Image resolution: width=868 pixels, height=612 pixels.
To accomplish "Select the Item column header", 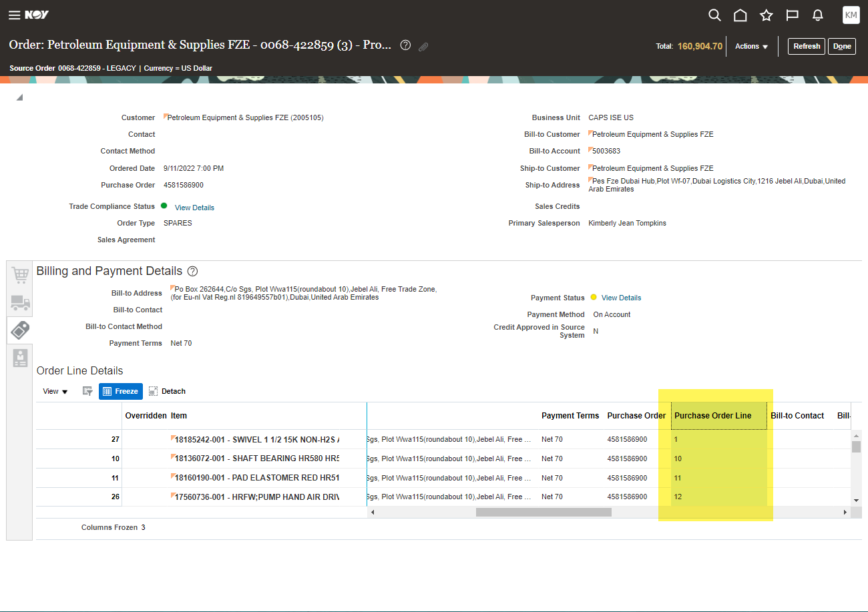I will click(x=179, y=416).
